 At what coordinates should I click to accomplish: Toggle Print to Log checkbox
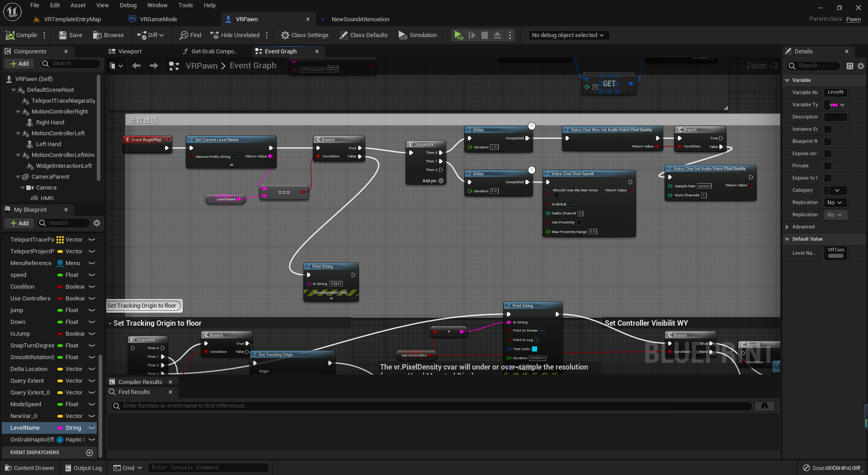click(537, 340)
